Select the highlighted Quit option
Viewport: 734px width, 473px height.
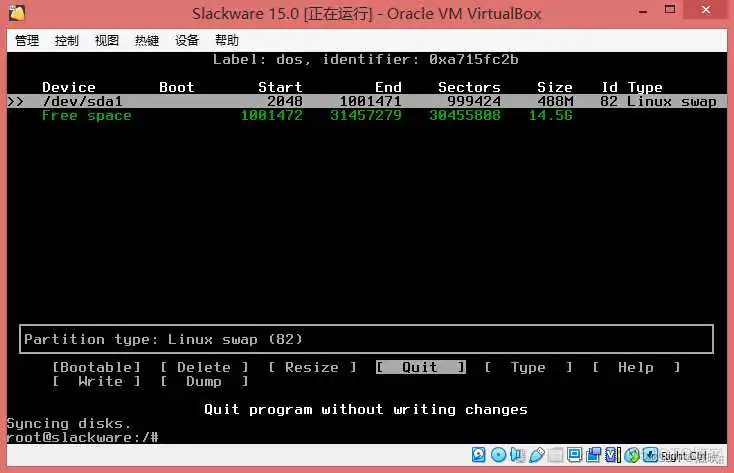(420, 367)
